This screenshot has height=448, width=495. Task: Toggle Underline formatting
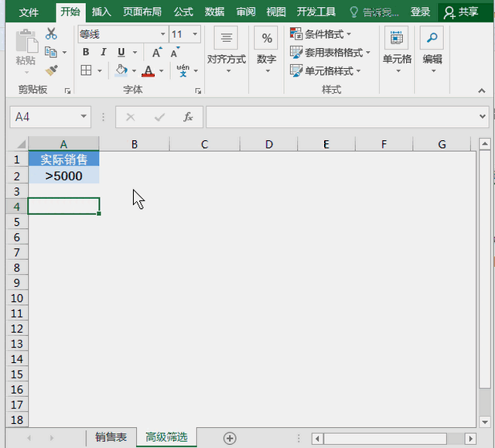121,52
